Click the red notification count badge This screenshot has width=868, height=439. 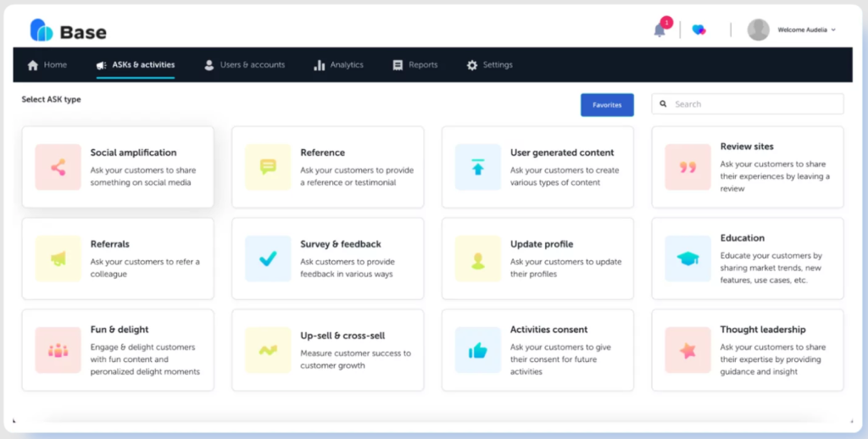pos(666,22)
